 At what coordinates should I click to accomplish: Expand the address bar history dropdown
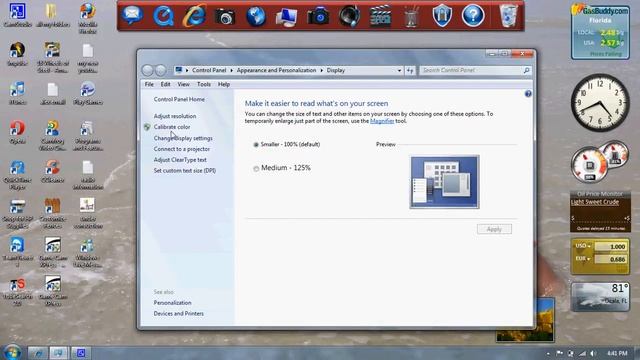coord(399,70)
